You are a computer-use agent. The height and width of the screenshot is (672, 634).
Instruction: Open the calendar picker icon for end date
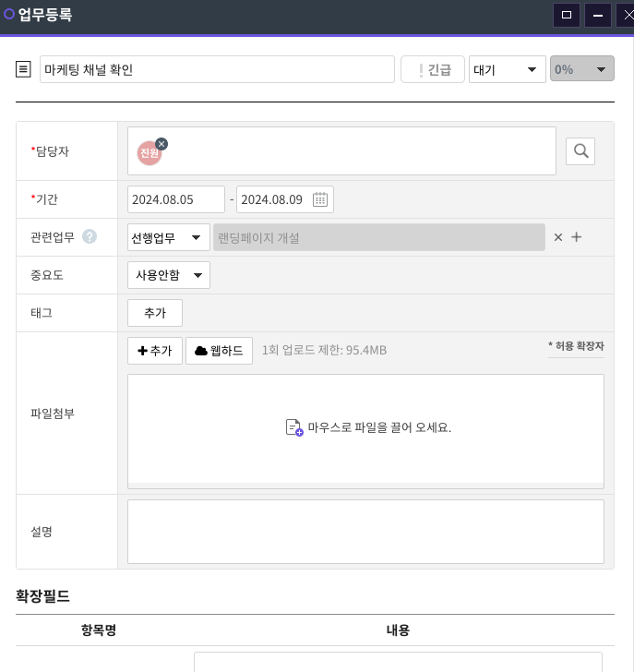point(320,199)
